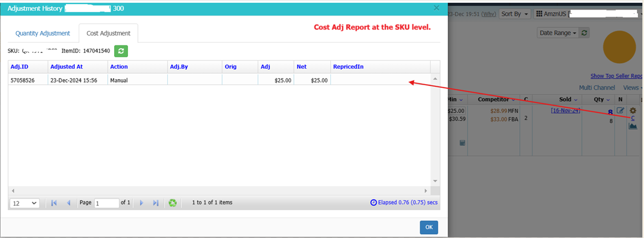The width and height of the screenshot is (644, 238).
Task: Open the area chart icon in item row
Action: coord(633,126)
